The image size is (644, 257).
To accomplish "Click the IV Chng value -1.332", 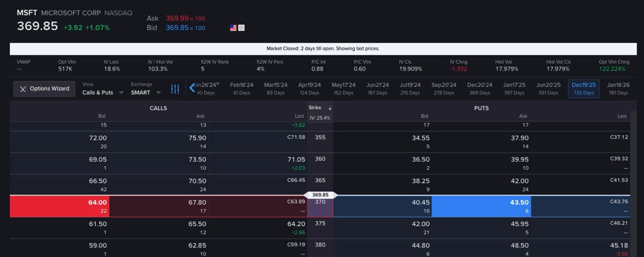I will tap(458, 69).
